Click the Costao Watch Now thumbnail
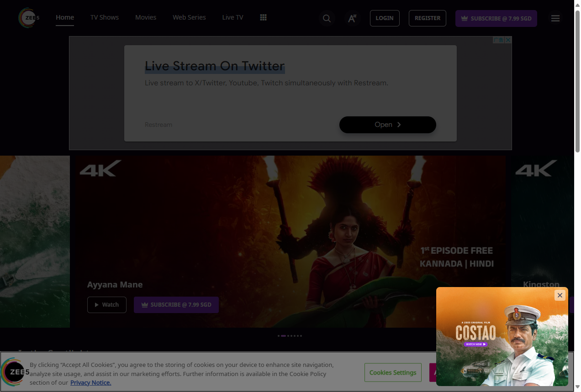Image resolution: width=581 pixels, height=392 pixels. tap(475, 344)
